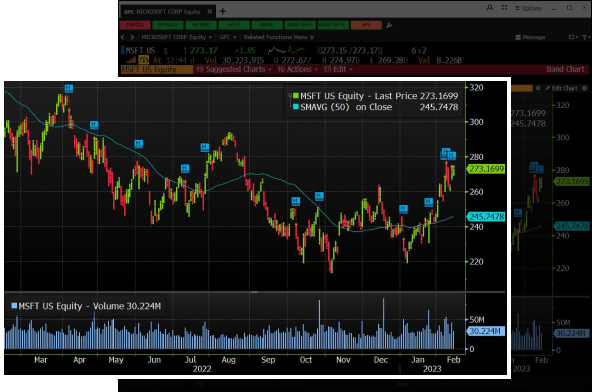Viewport: 592px width, 392px height.
Task: Open the chart gear settings in back window
Action: (584, 88)
